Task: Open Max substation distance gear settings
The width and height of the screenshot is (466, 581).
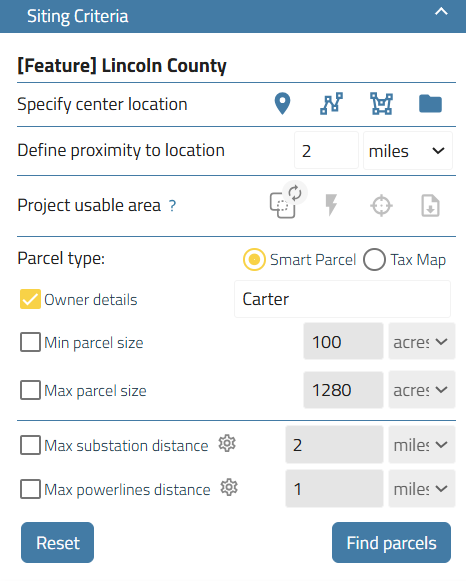Action: (x=227, y=444)
